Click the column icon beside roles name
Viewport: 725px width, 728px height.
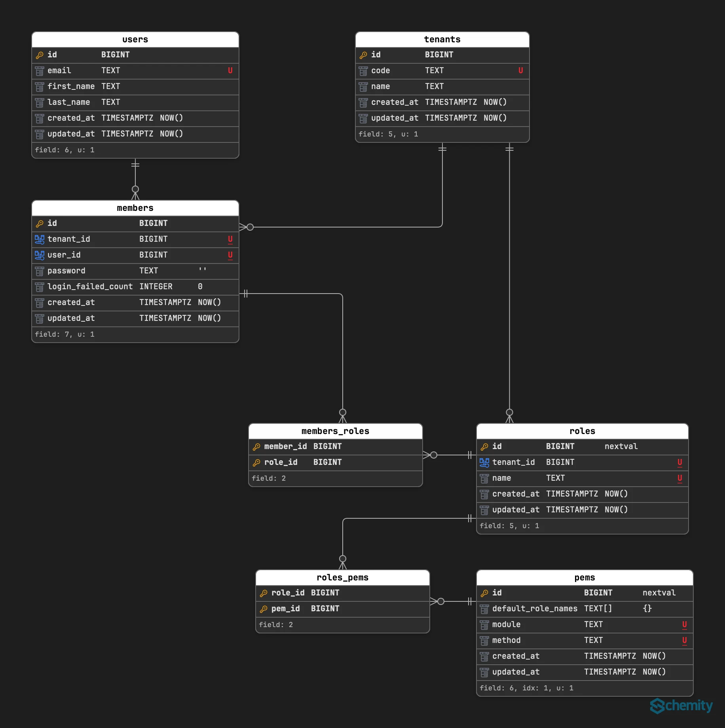tap(484, 478)
